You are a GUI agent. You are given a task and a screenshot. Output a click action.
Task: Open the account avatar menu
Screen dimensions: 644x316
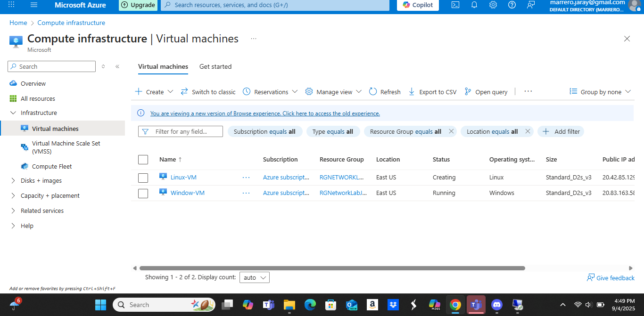(x=636, y=5)
